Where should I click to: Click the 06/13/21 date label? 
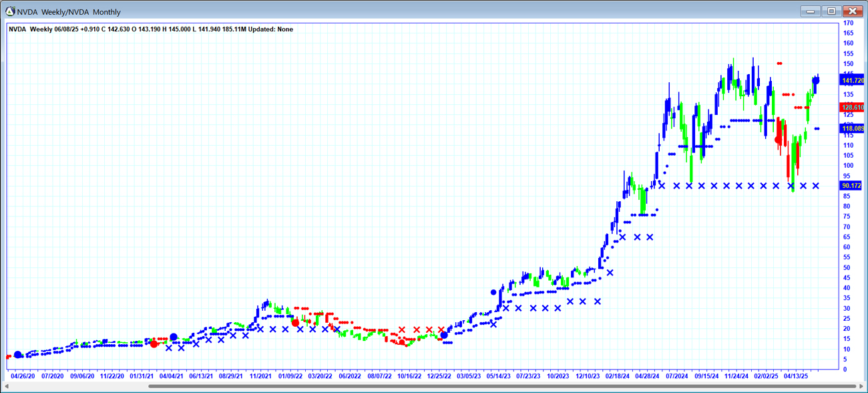(202, 376)
